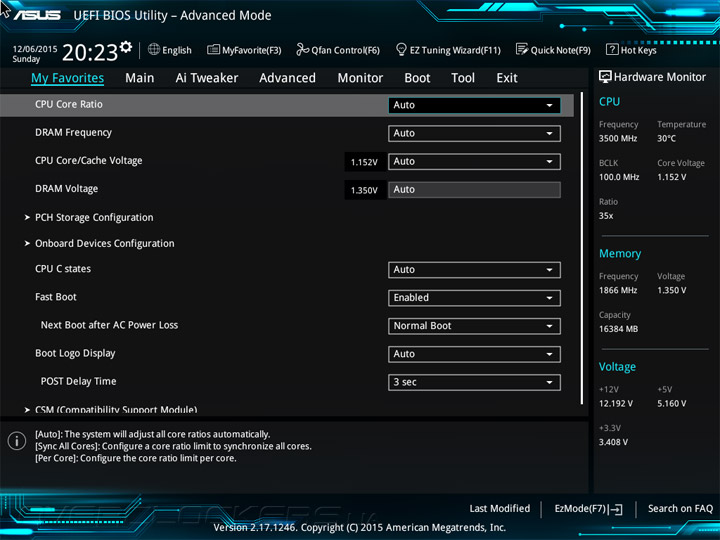720x540 pixels.
Task: Click the Memory section heading
Action: tap(620, 253)
